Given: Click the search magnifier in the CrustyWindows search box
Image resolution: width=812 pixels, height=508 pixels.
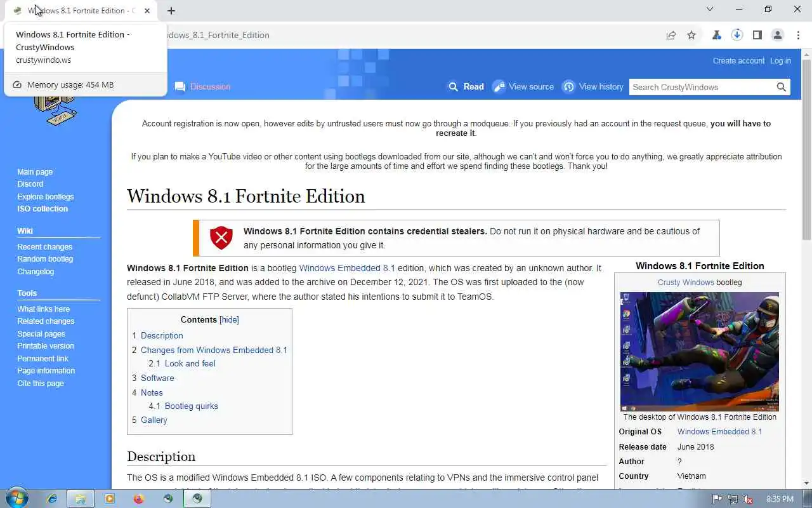Looking at the screenshot, I should pos(782,87).
